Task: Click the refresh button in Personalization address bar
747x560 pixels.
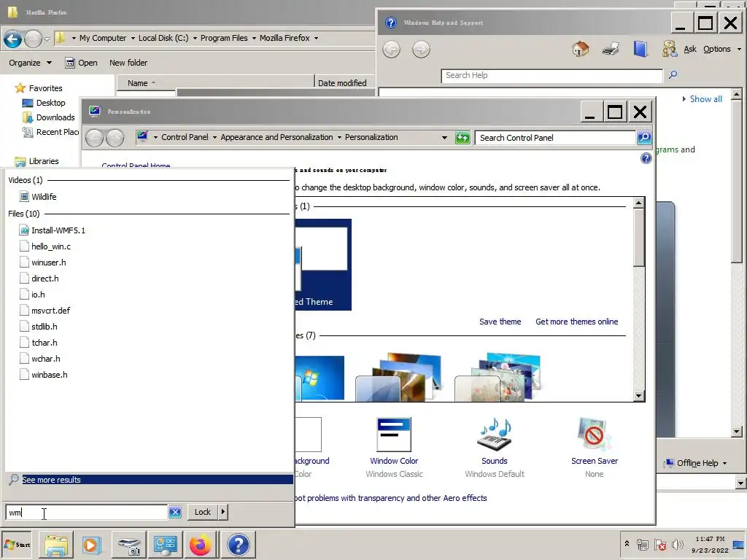Action: [462, 138]
